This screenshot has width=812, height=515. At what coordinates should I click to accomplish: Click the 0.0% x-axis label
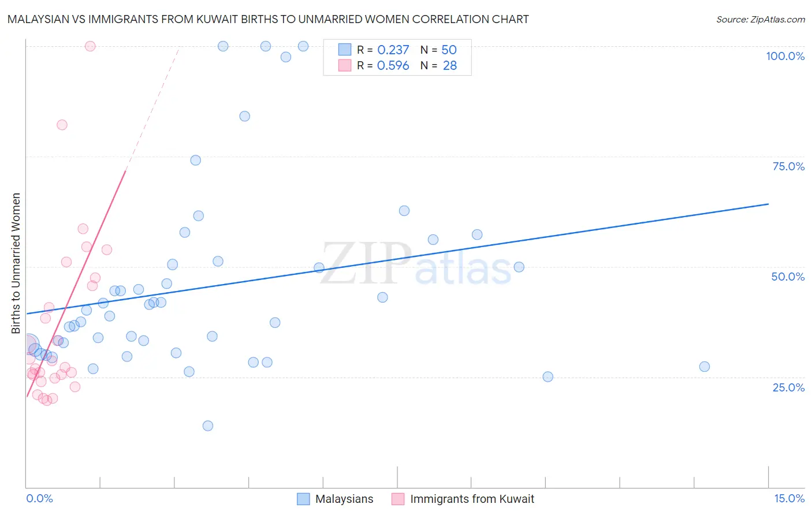point(39,498)
